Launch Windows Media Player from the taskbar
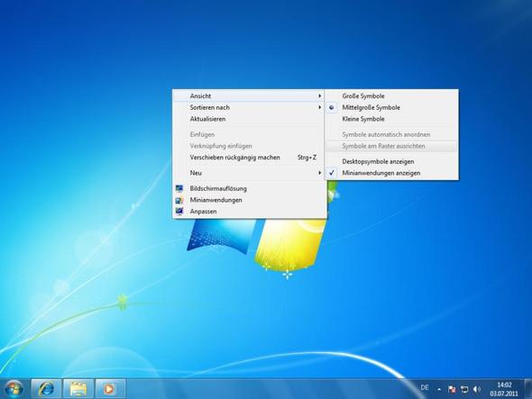 (x=110, y=388)
